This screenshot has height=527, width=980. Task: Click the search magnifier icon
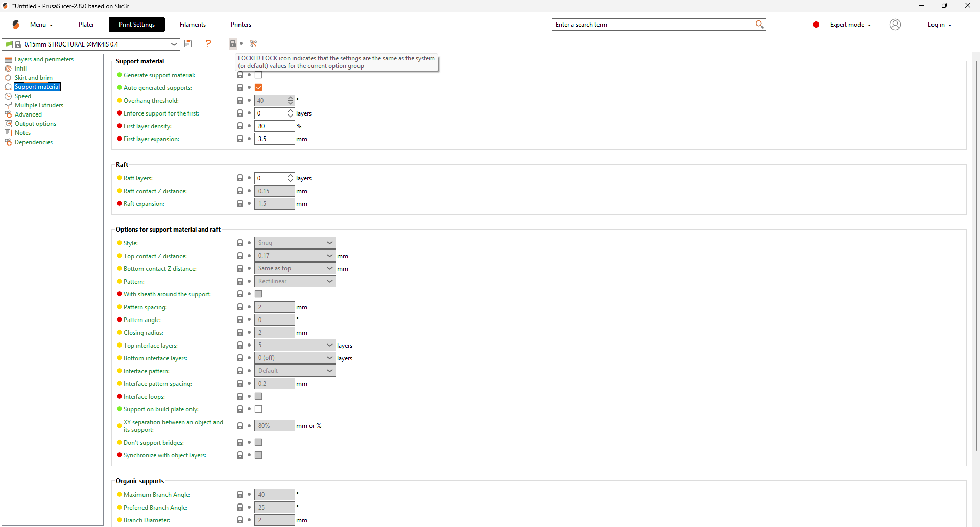(759, 25)
